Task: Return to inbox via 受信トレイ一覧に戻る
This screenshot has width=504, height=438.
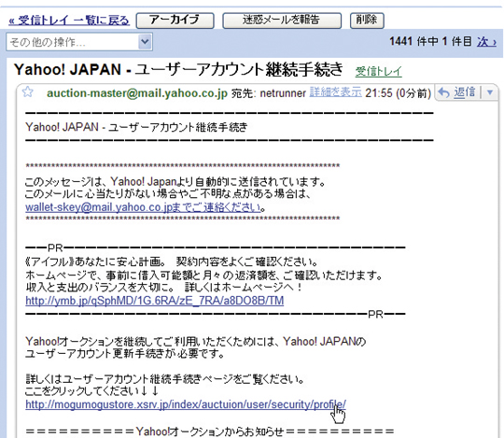Action: 69,21
